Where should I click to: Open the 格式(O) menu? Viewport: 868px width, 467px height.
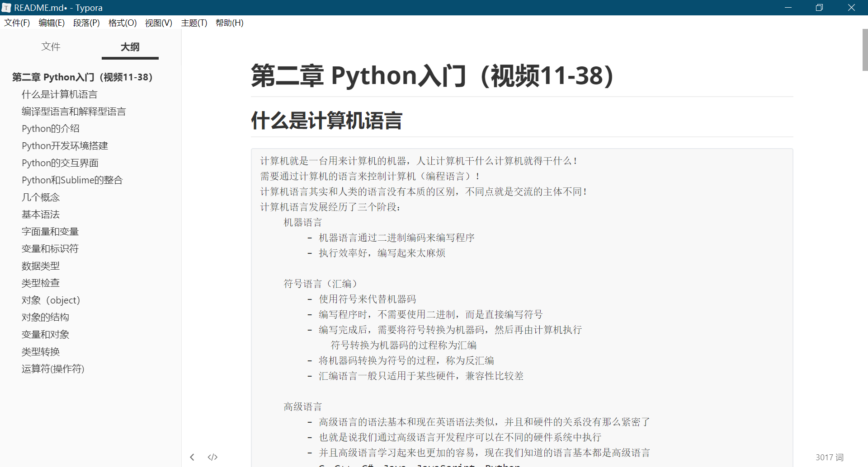pyautogui.click(x=123, y=23)
